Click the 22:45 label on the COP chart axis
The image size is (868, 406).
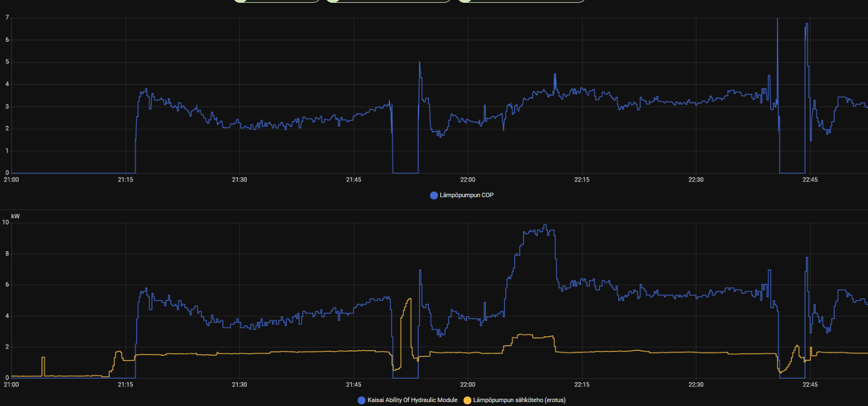click(x=810, y=180)
